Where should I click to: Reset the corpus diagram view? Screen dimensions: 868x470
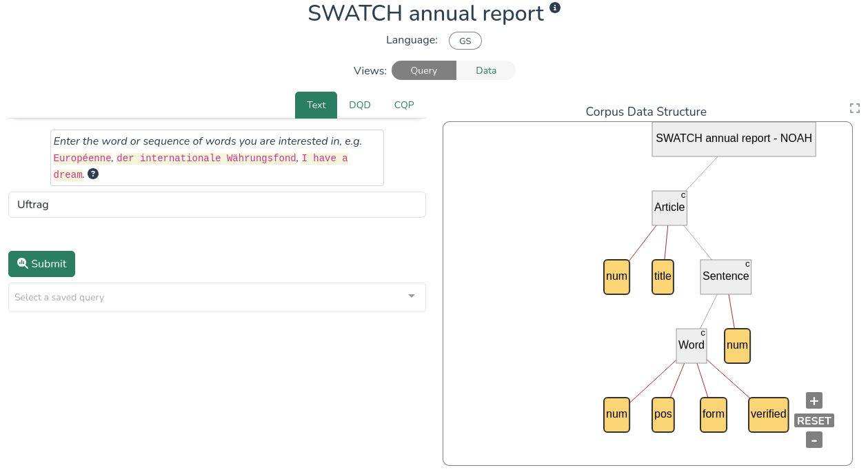[814, 420]
